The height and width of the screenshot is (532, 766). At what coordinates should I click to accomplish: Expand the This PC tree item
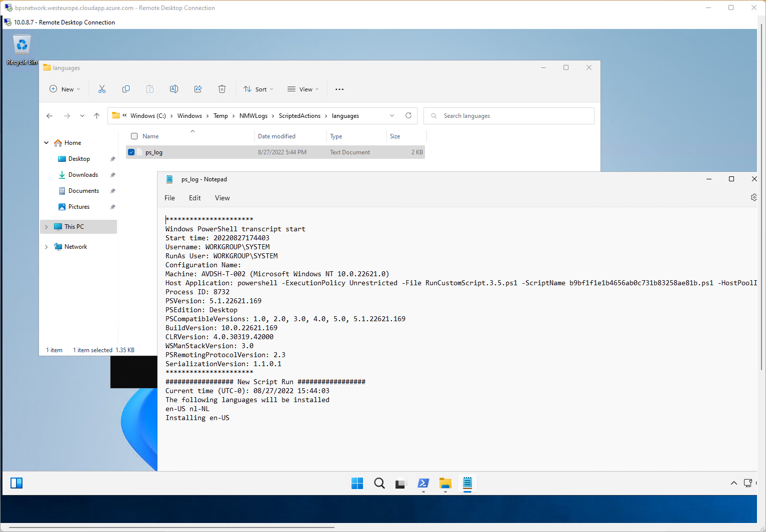point(46,226)
